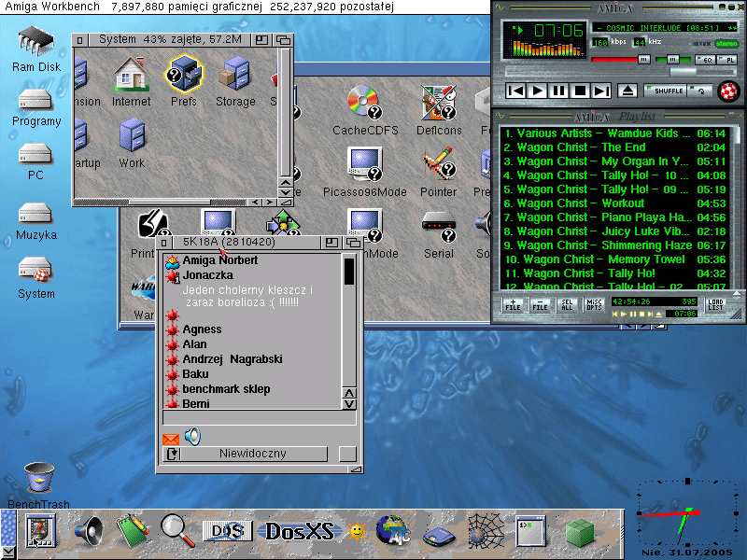Skip to previous track in player
The width and height of the screenshot is (747, 560).
click(515, 91)
